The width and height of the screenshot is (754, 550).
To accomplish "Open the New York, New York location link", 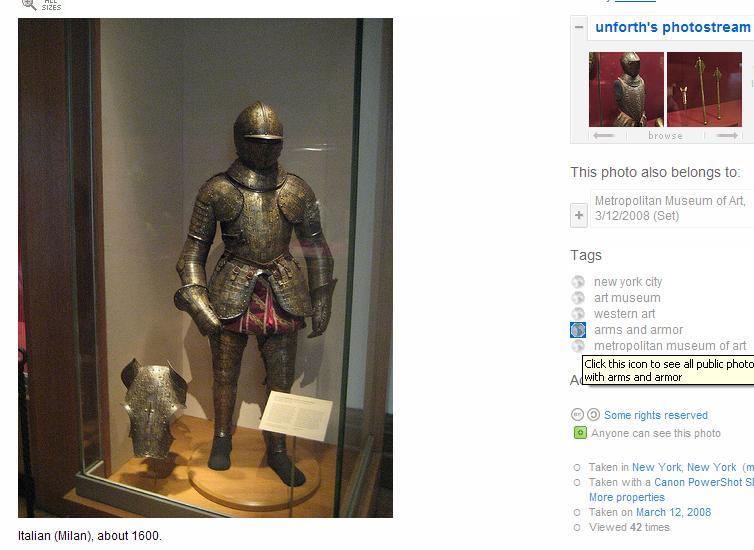I will coord(684,467).
